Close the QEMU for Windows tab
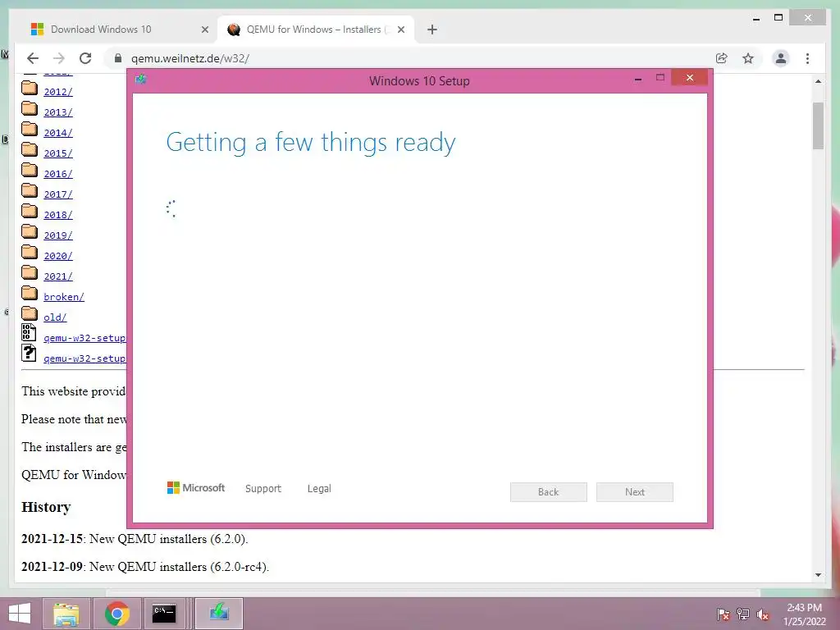840x630 pixels. click(x=400, y=30)
